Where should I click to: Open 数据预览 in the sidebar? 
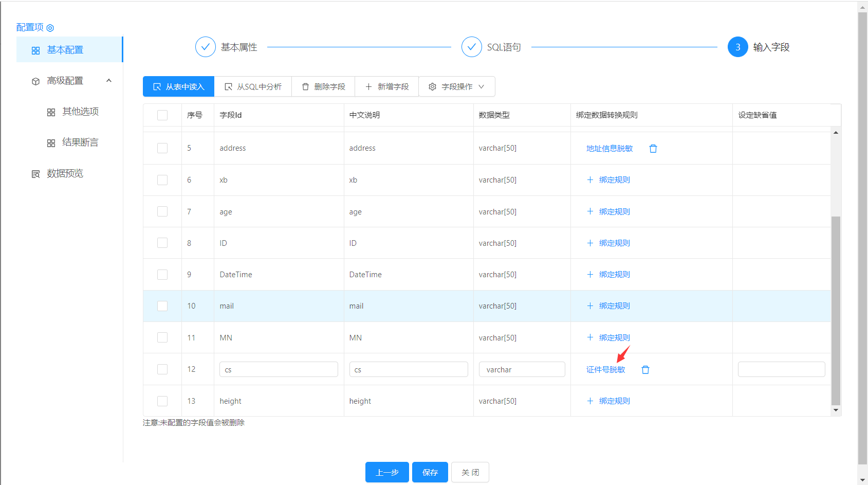coord(65,173)
